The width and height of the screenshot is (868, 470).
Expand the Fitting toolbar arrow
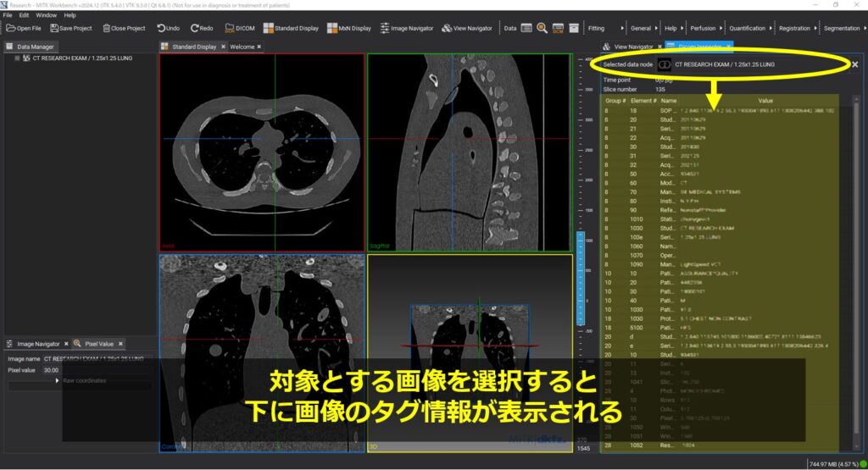coord(622,28)
